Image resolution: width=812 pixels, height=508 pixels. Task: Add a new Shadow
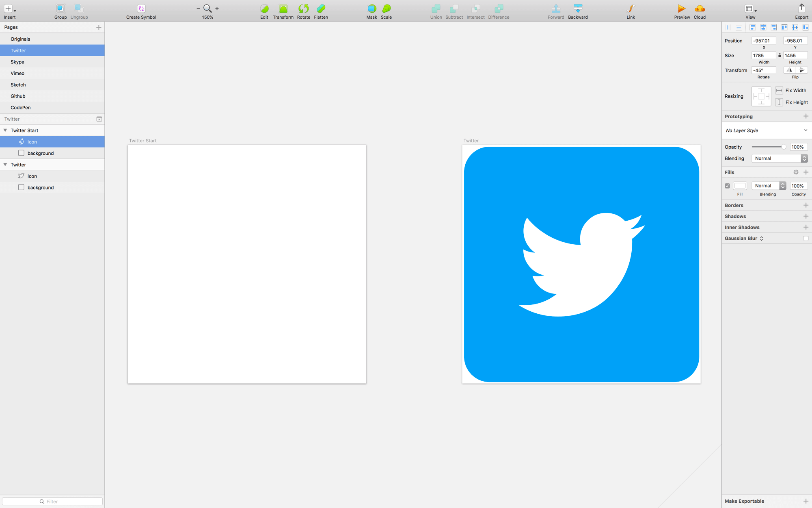(x=806, y=216)
